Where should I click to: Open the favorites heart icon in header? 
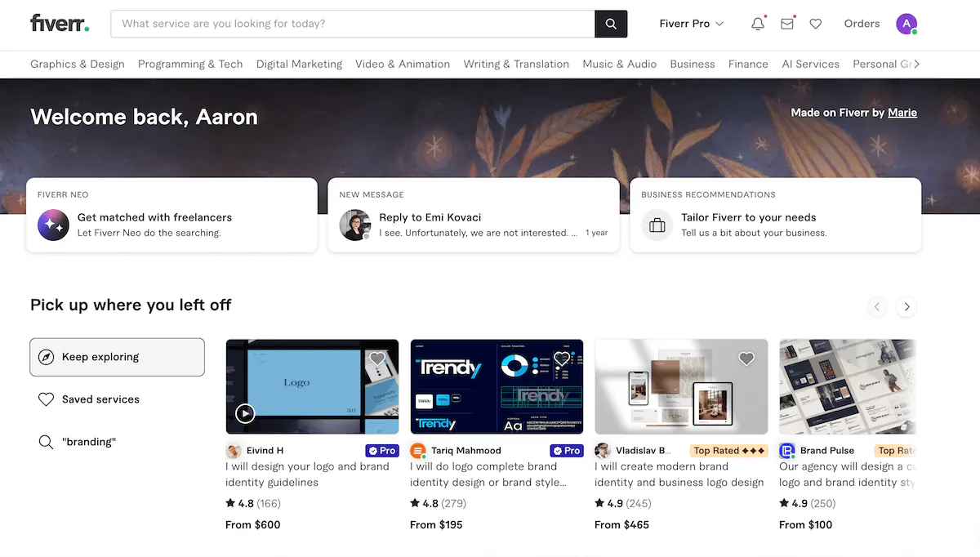816,24
